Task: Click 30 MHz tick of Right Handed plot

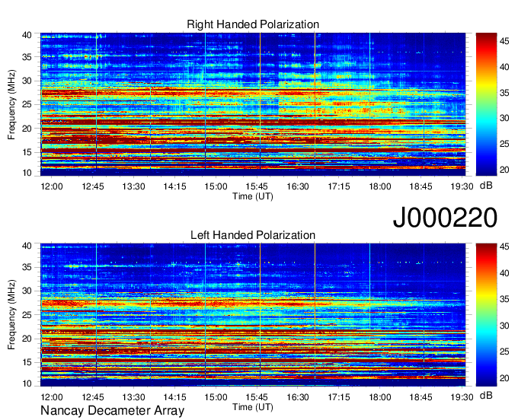Action: tap(27, 81)
